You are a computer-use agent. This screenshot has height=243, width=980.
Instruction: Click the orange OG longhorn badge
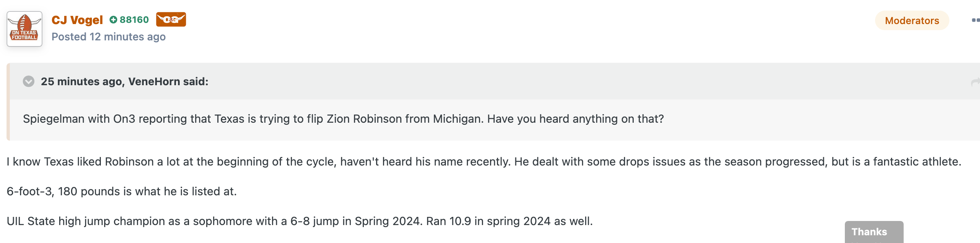coord(171,19)
